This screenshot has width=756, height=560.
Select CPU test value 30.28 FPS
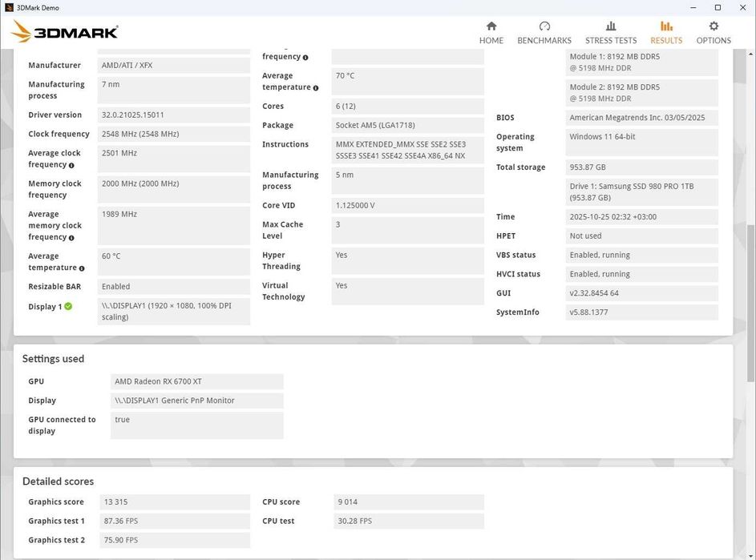click(408, 521)
